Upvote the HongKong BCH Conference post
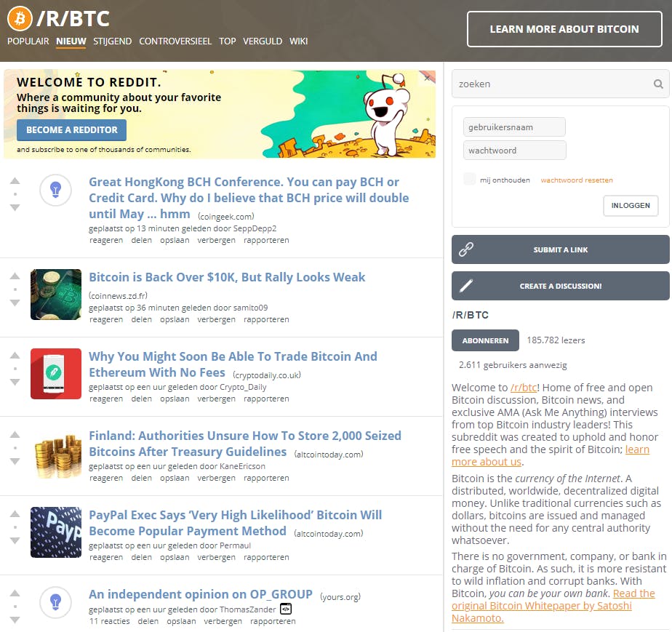 point(15,181)
